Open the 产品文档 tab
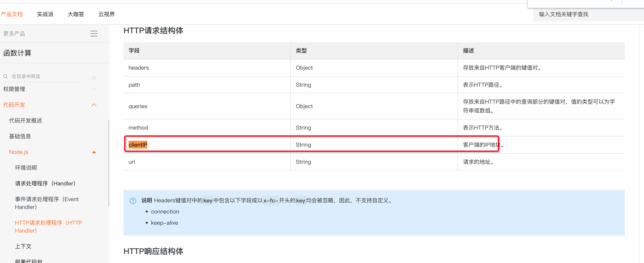 [x=11, y=14]
